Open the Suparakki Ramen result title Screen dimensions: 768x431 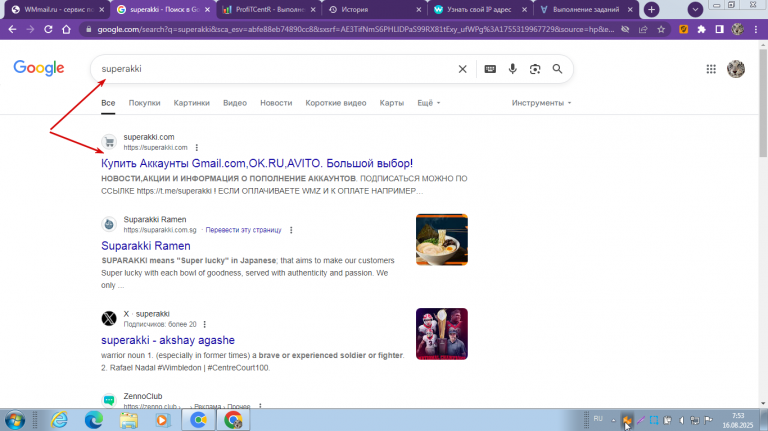tap(146, 246)
